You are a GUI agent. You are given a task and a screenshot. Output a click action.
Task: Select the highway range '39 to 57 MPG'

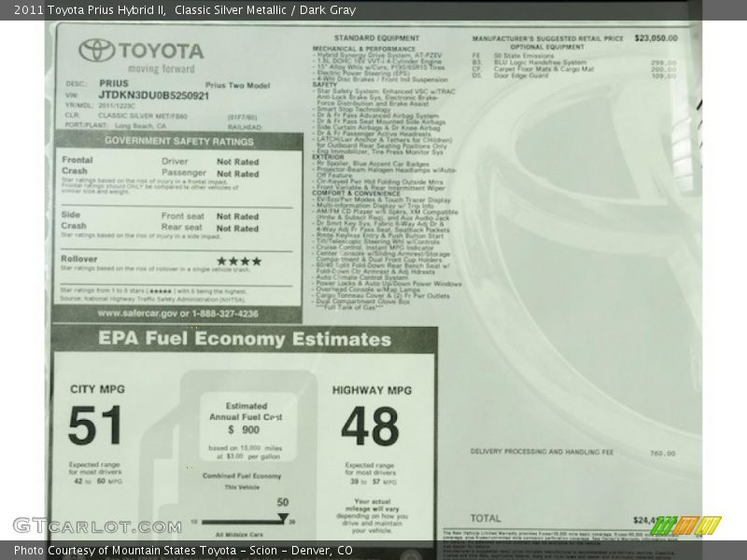pos(373,482)
